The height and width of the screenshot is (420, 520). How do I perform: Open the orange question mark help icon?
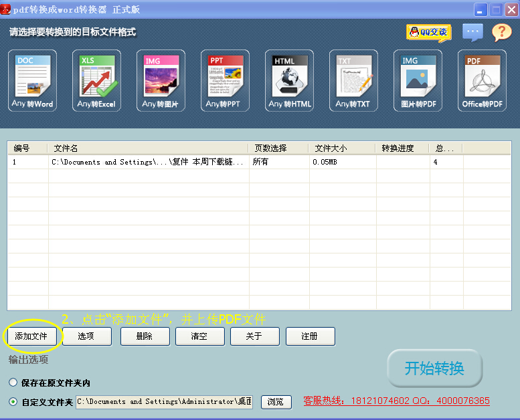[502, 33]
